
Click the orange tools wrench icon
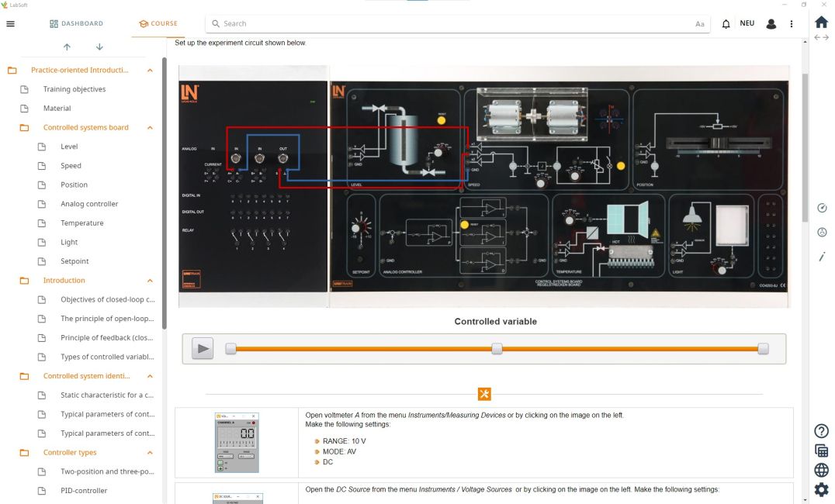click(x=484, y=395)
